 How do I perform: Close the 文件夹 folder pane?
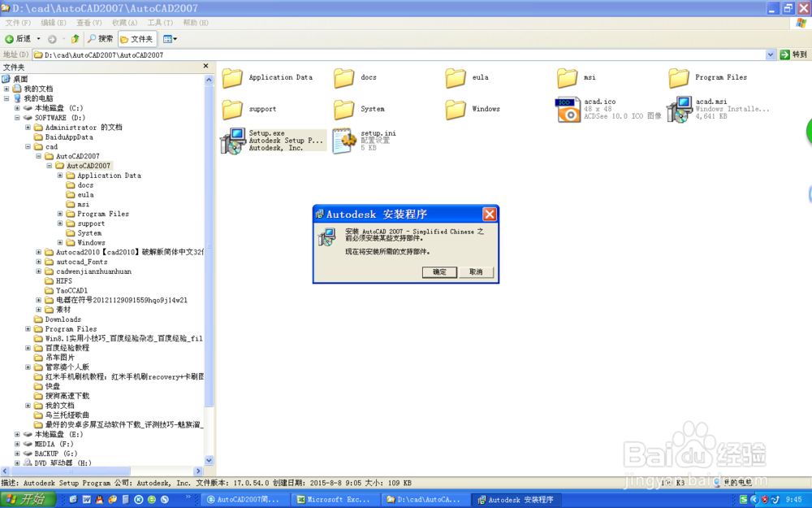point(205,66)
